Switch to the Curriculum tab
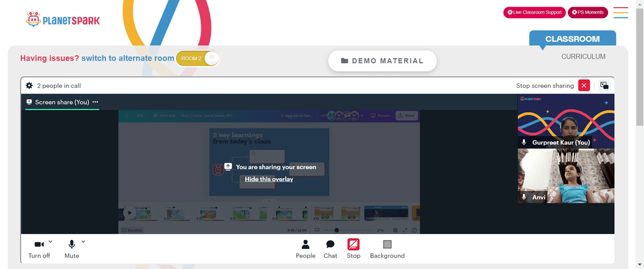This screenshot has width=644, height=269. click(x=583, y=57)
